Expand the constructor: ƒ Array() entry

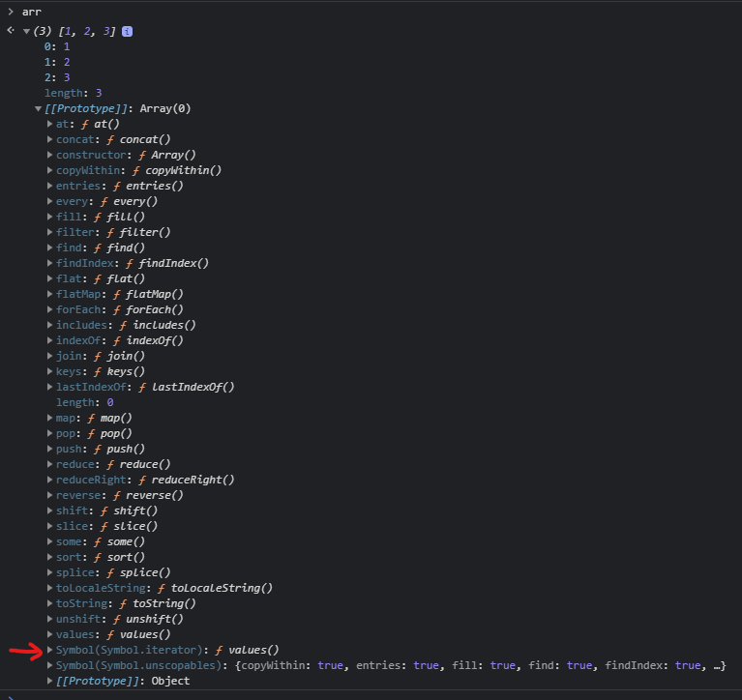(x=49, y=155)
